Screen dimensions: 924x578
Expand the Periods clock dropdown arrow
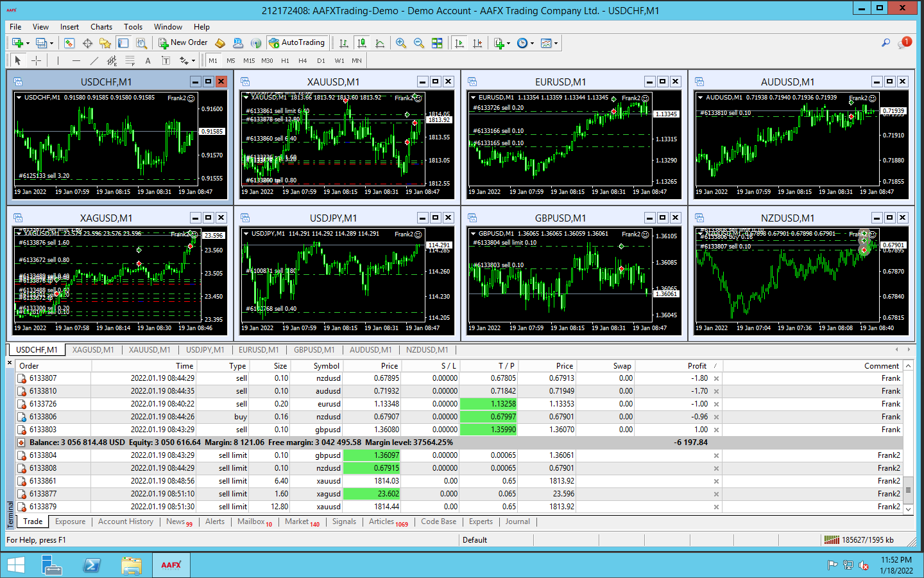[x=531, y=43]
